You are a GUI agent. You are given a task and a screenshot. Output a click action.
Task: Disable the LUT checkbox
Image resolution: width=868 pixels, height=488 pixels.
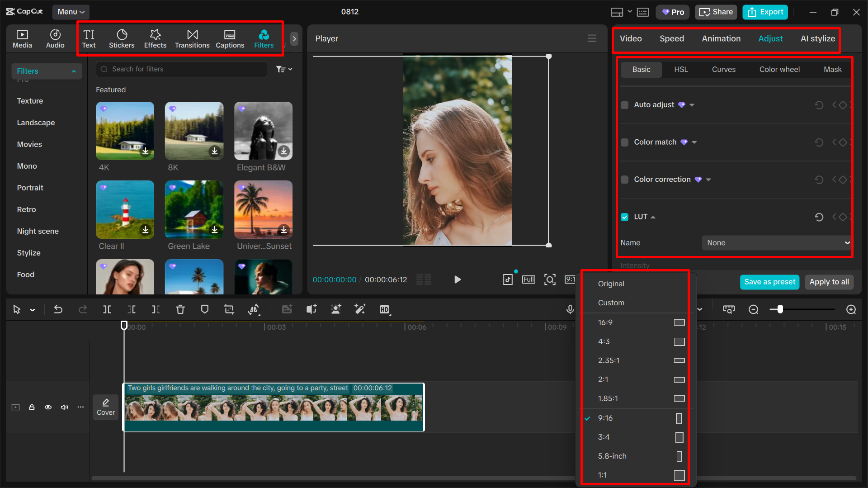click(624, 217)
